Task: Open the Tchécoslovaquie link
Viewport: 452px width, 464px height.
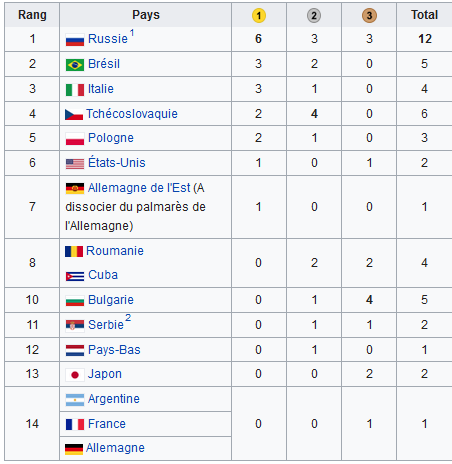Action: pyautogui.click(x=132, y=114)
